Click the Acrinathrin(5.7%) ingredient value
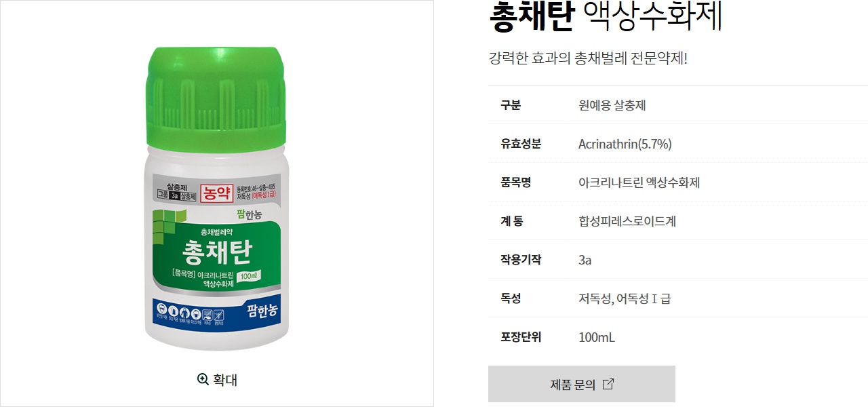 [625, 144]
